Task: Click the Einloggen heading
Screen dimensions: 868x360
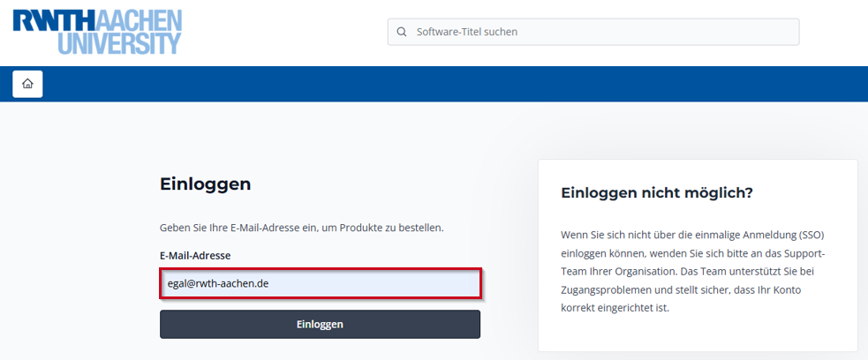Action: (206, 184)
